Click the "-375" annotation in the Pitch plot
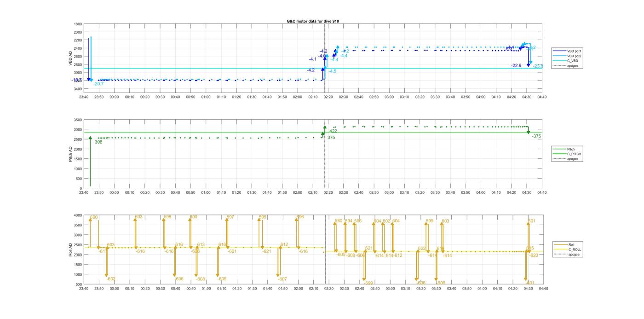The height and width of the screenshot is (319, 644). point(536,136)
